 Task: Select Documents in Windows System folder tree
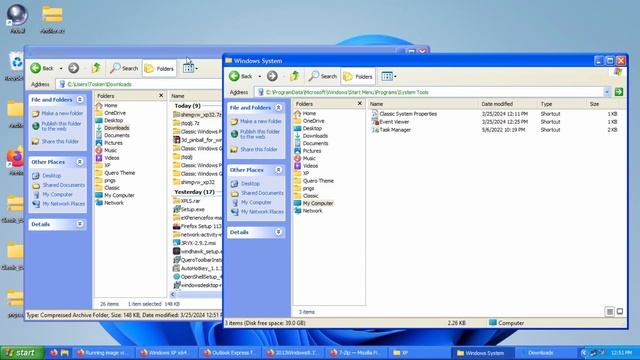(315, 143)
